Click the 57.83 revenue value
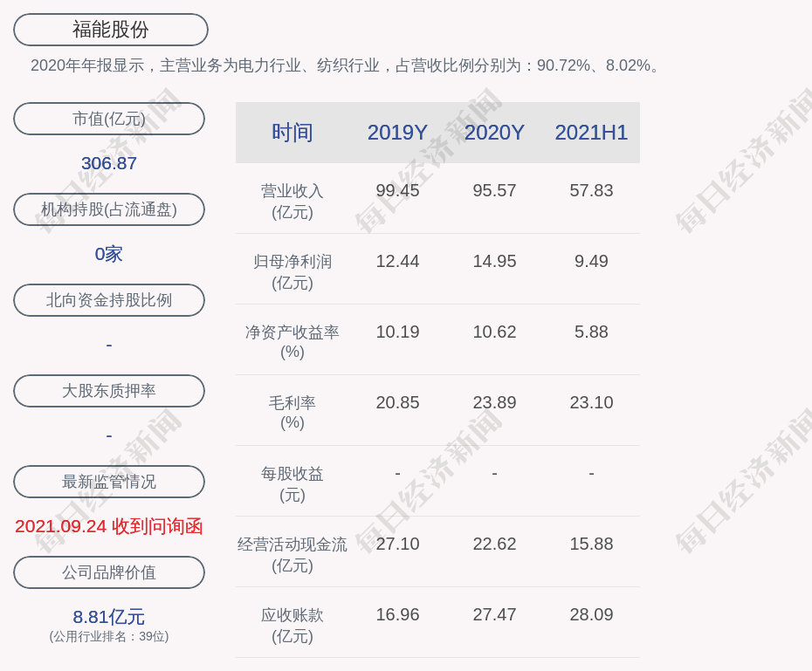Image resolution: width=812 pixels, height=671 pixels. (x=591, y=190)
